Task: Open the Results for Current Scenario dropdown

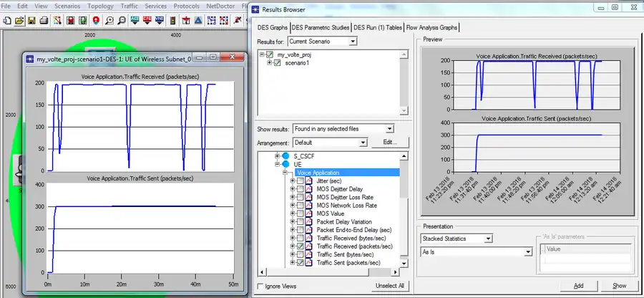Action: 352,42
